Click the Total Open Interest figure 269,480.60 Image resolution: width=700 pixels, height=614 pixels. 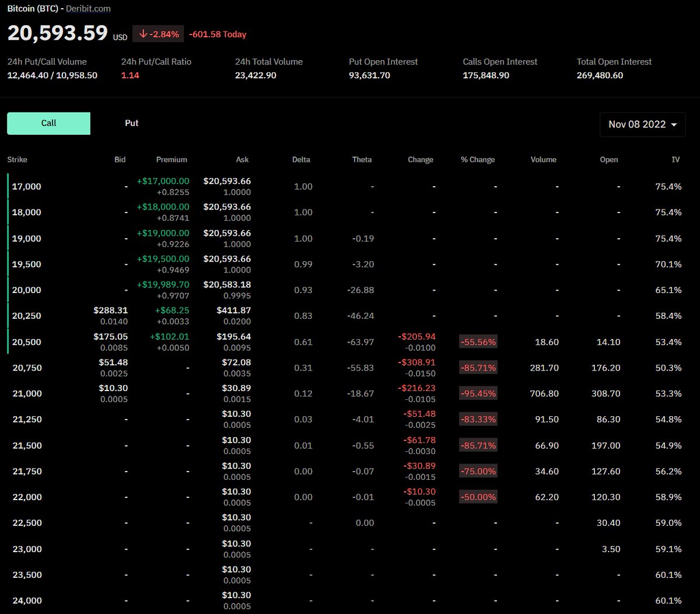[600, 75]
